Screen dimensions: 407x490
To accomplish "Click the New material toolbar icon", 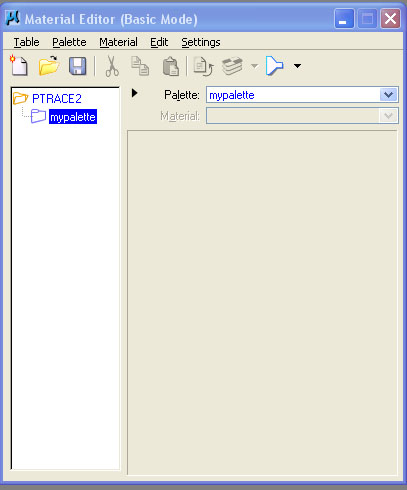I will [19, 65].
